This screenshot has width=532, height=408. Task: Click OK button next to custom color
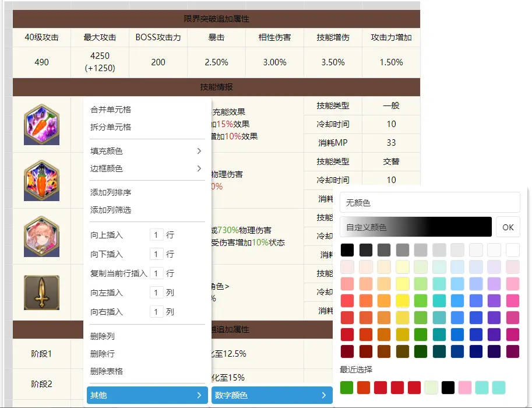tap(508, 227)
